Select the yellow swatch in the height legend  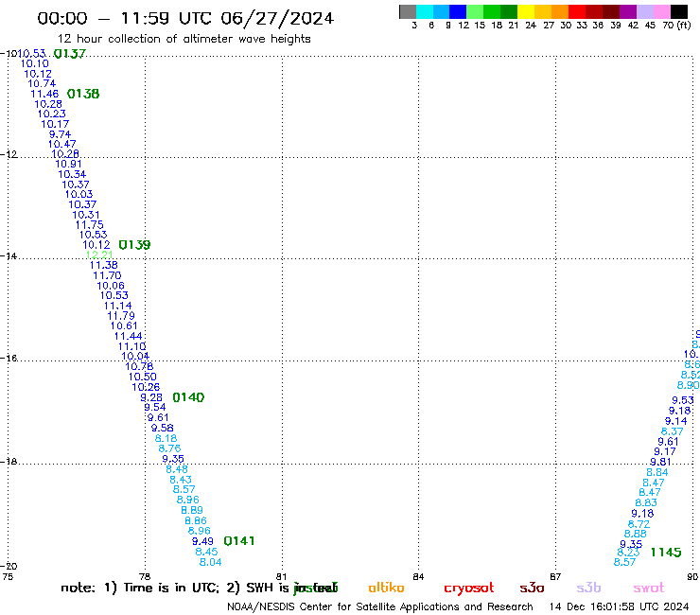click(526, 11)
